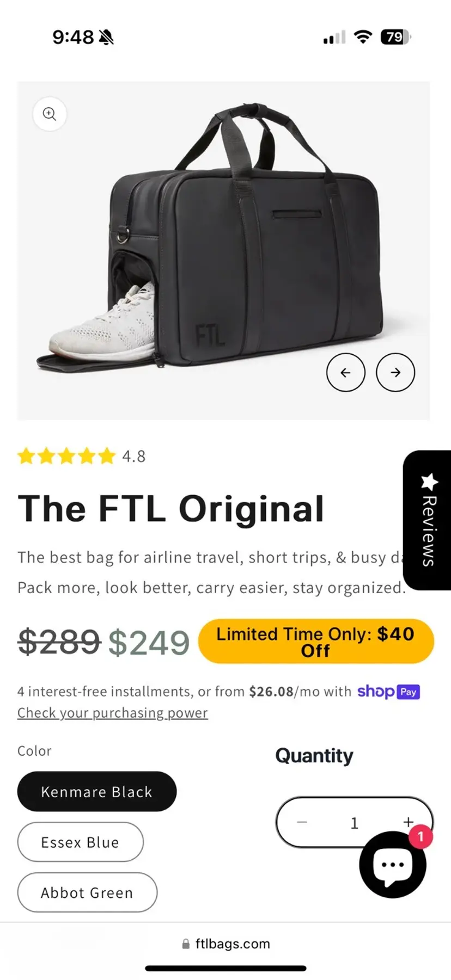
Task: Select Kenmare Black color option
Action: 97,791
